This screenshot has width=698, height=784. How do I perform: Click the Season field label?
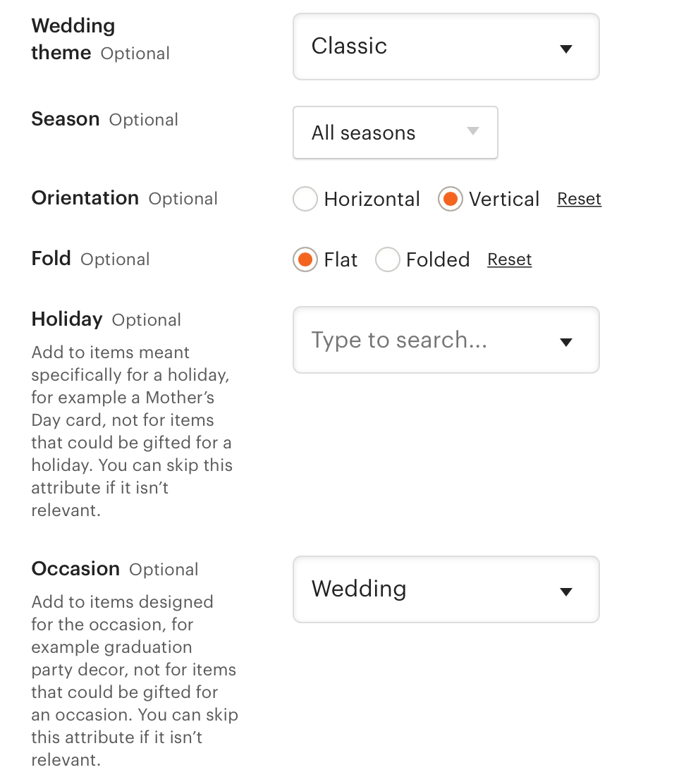point(65,118)
